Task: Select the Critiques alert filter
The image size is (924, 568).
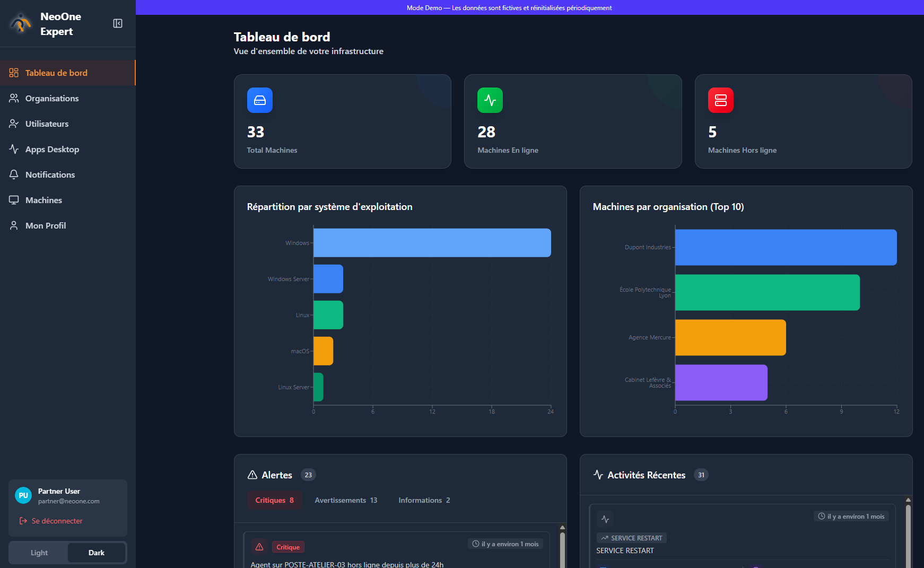Action: pyautogui.click(x=274, y=500)
